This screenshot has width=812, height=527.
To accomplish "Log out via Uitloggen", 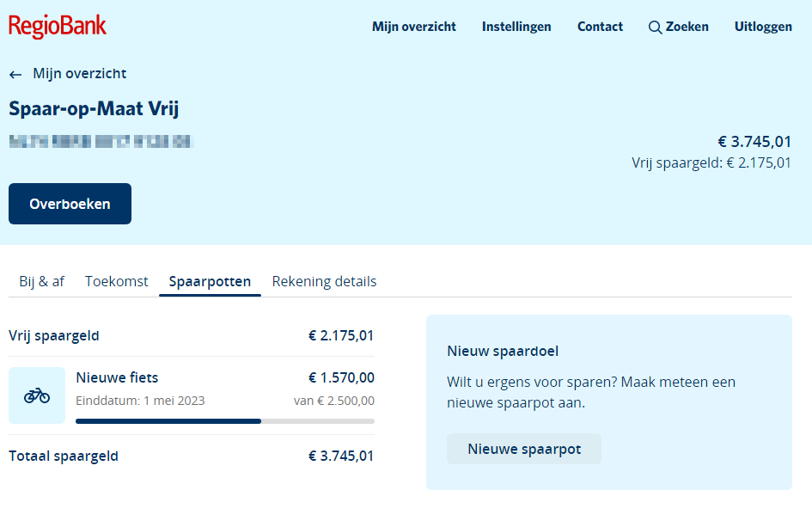I will [763, 27].
